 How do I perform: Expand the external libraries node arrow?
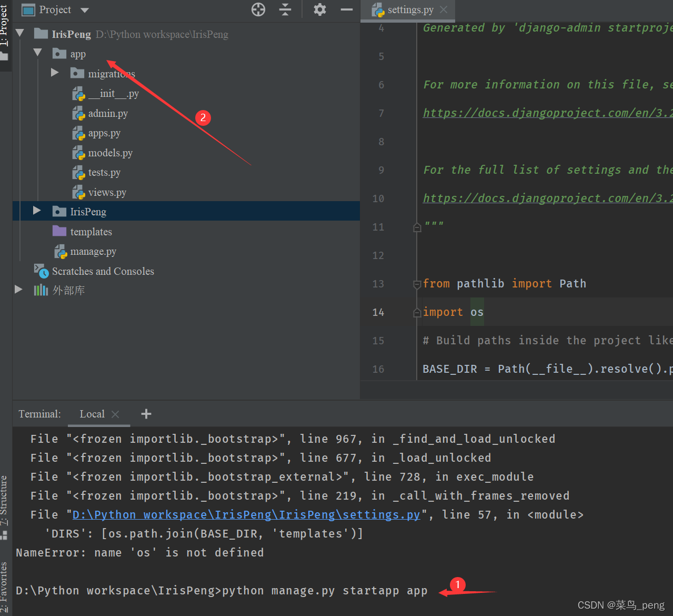coord(18,290)
